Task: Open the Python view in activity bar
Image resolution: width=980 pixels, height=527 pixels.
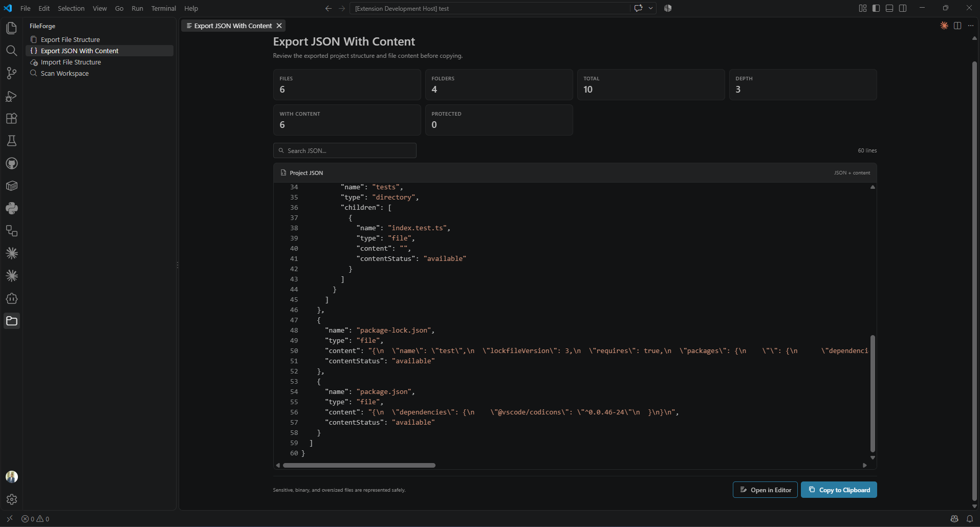Action: tap(11, 208)
